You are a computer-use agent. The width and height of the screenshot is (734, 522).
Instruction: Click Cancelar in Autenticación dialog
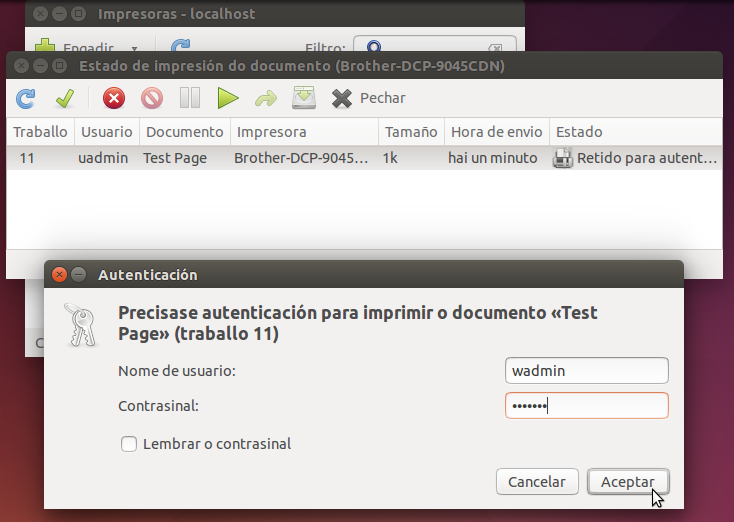tap(537, 482)
